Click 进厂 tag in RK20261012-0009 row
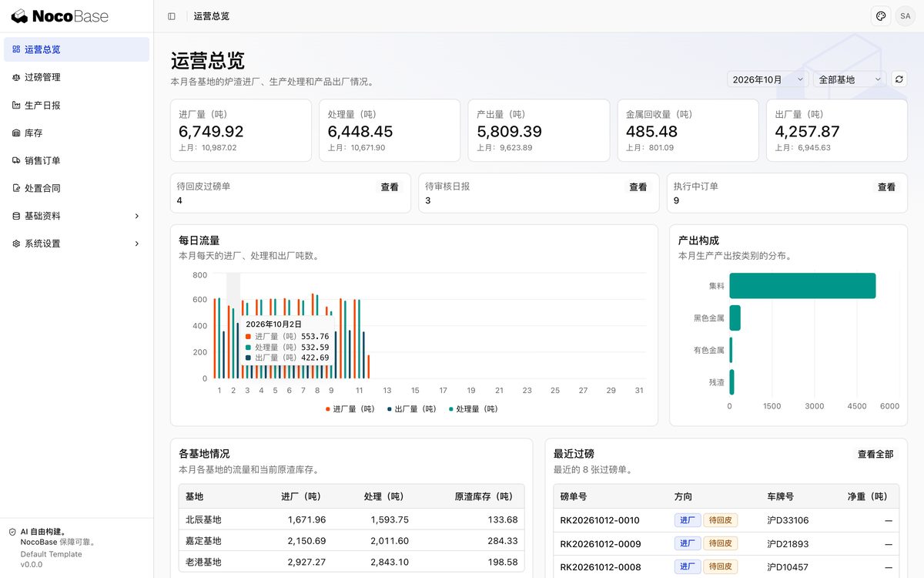 click(x=688, y=544)
